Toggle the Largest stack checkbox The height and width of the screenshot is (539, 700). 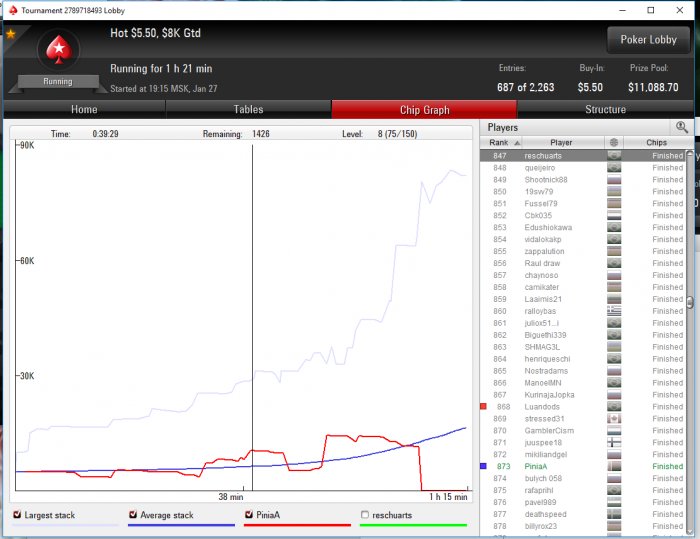coord(17,514)
